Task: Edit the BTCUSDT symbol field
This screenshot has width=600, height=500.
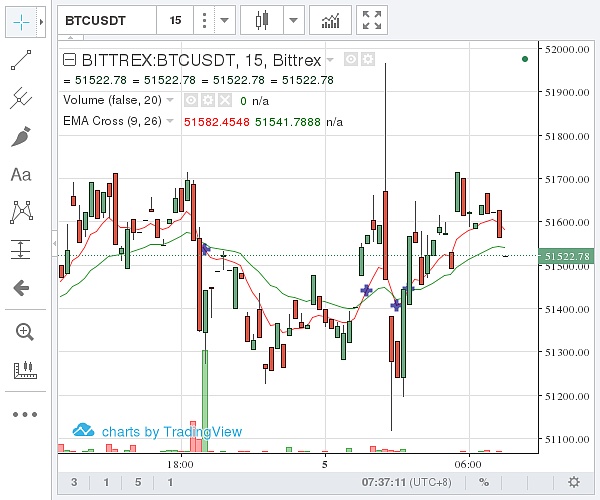Action: 107,20
